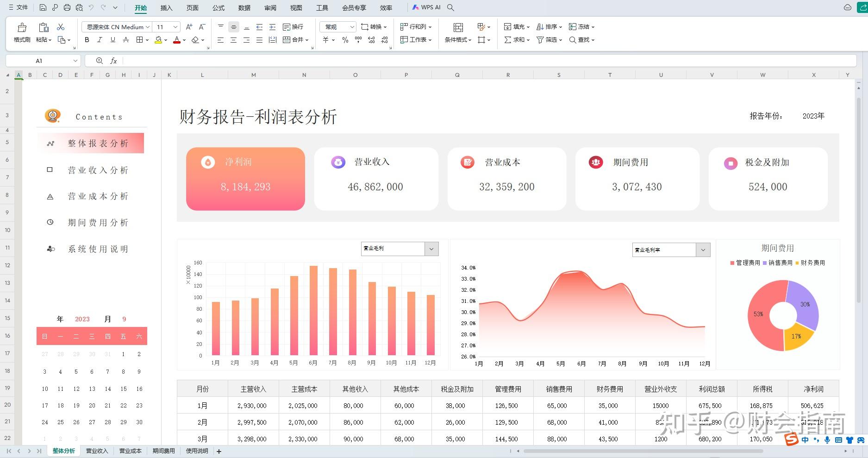Toggle Bold formatting
The image size is (868, 458).
[x=87, y=40]
